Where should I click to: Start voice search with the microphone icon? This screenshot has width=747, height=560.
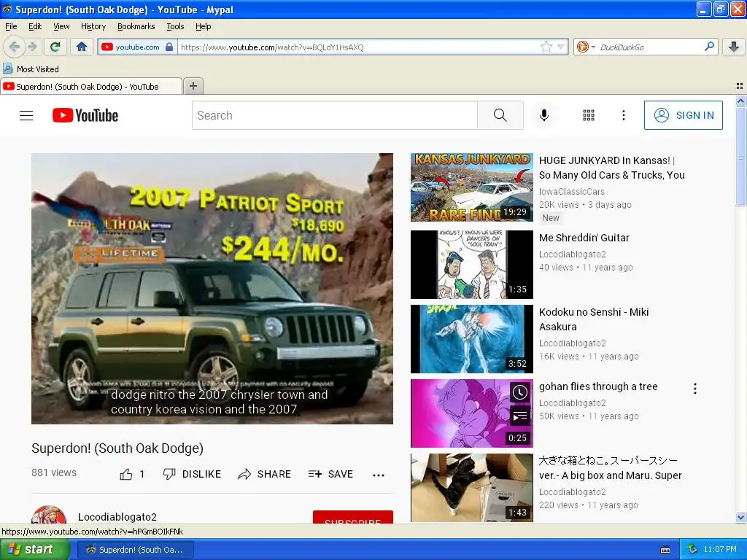point(544,115)
